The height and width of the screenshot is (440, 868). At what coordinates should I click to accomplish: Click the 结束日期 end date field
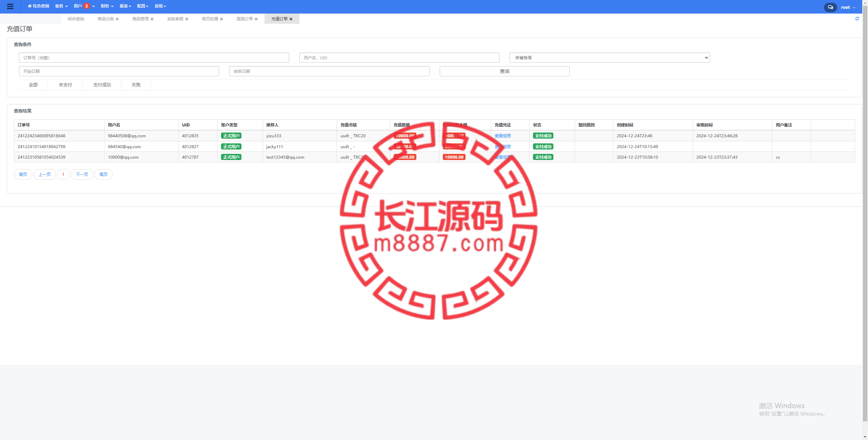(329, 71)
